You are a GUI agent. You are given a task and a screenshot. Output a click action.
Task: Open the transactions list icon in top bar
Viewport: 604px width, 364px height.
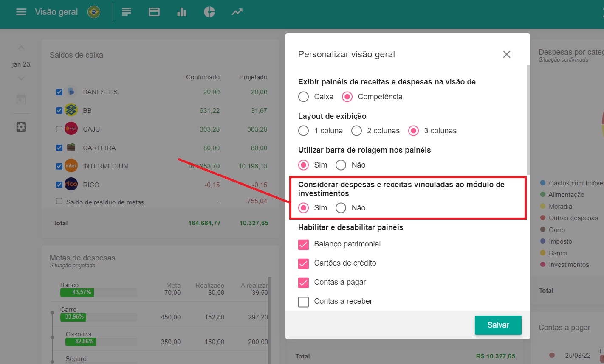tap(127, 12)
